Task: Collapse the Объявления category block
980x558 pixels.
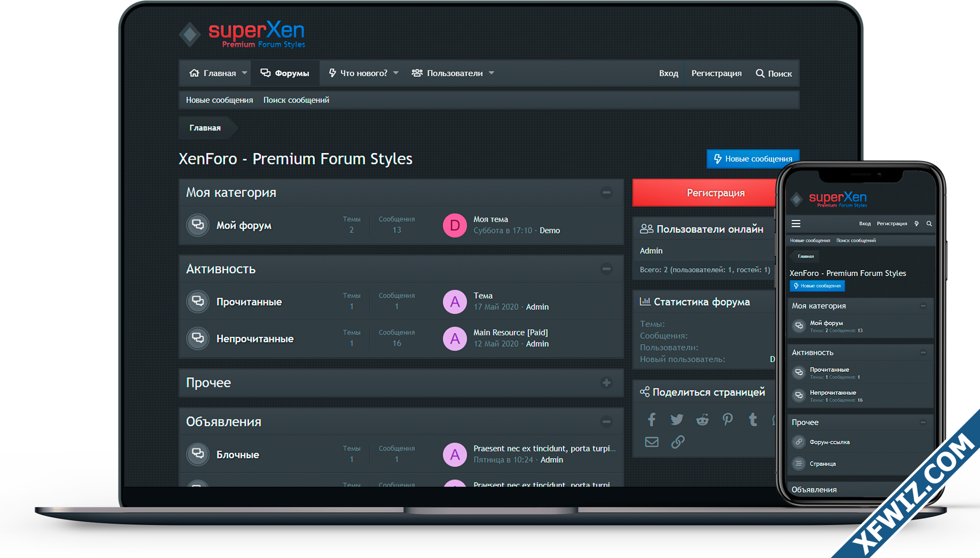Action: (606, 422)
